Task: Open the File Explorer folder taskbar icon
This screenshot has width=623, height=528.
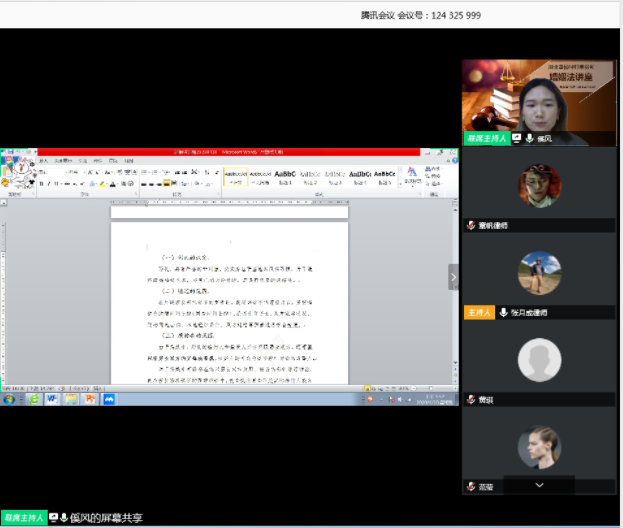Action: [x=72, y=398]
